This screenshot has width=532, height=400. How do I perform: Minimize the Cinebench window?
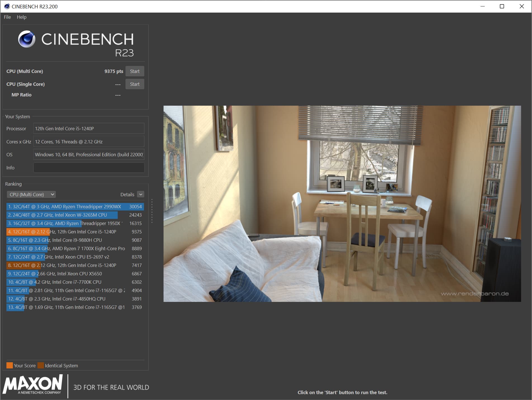click(x=482, y=6)
